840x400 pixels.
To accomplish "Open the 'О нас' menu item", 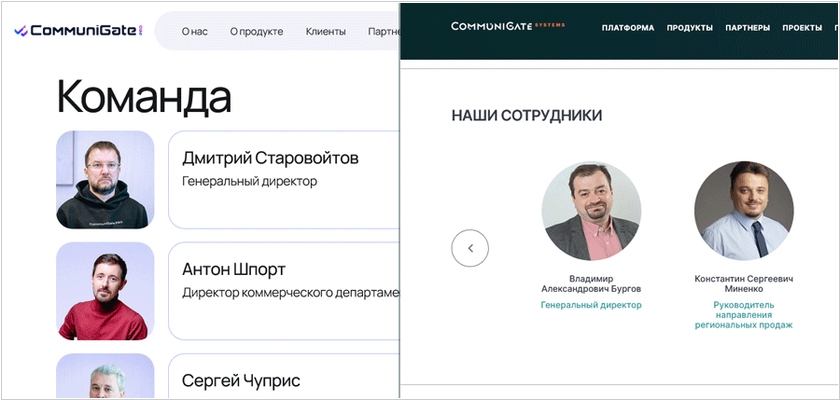I will click(194, 32).
